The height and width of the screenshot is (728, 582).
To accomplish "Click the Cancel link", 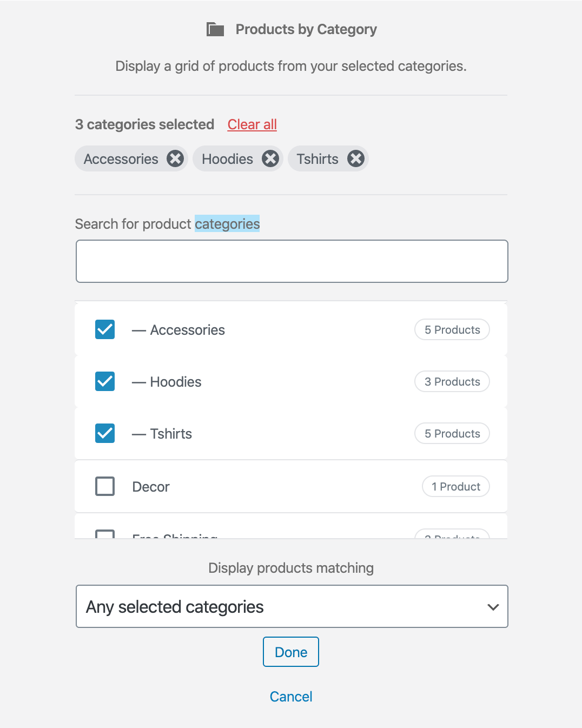I will [x=291, y=697].
